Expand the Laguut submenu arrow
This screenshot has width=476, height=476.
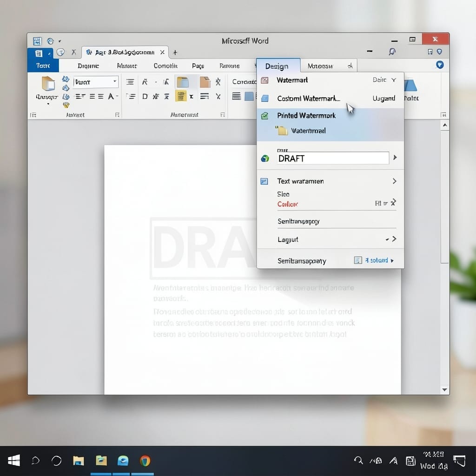(x=394, y=239)
